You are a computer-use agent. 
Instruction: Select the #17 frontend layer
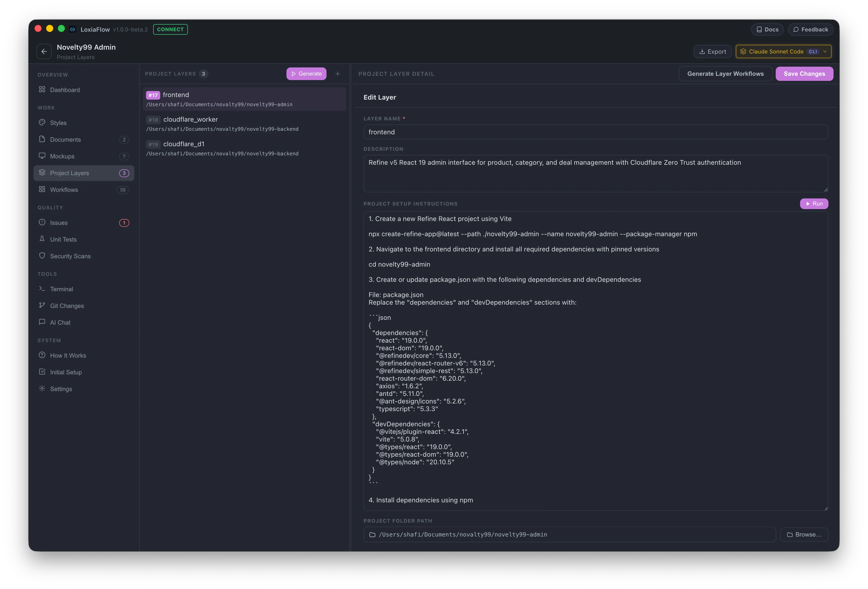coord(245,99)
